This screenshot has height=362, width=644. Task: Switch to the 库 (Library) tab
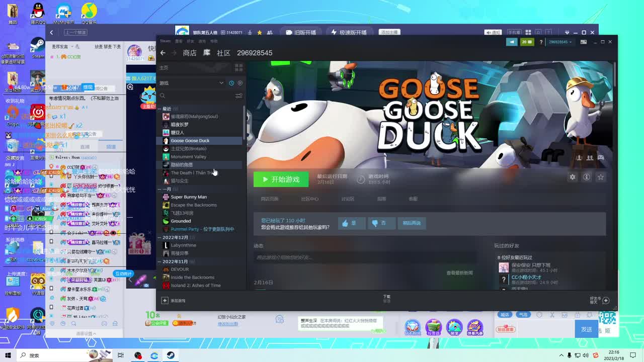pos(206,53)
